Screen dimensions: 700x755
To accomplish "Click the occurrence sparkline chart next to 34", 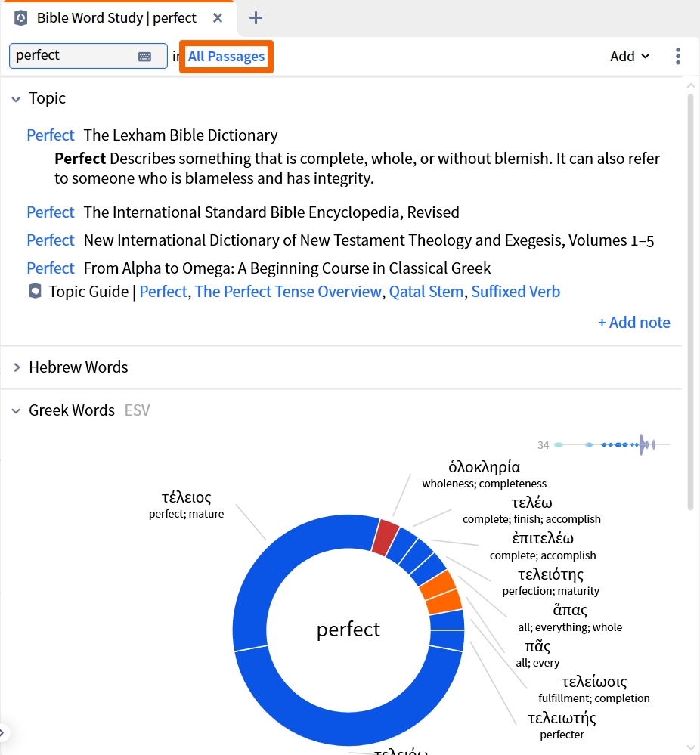I will tap(612, 444).
